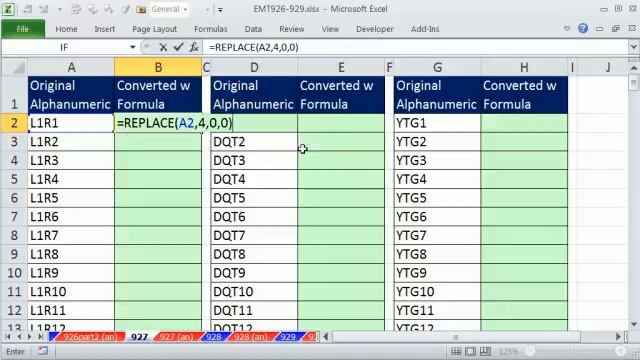640x360 pixels.
Task: Switch to Page Layout view in status bar
Action: coord(470,351)
